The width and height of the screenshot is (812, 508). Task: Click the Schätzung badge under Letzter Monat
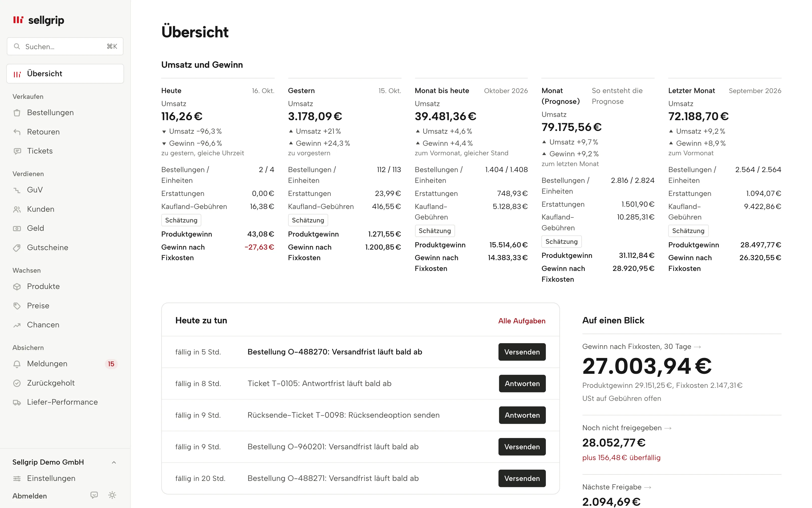pyautogui.click(x=688, y=231)
